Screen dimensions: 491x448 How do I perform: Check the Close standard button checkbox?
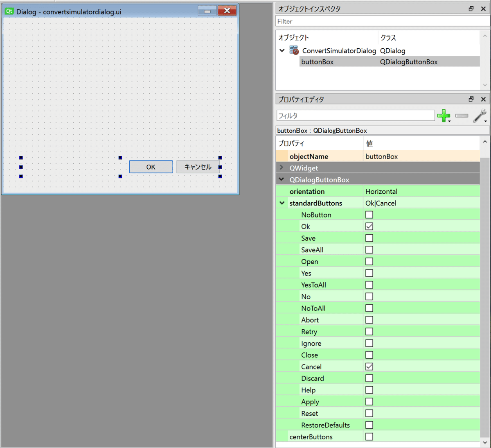369,355
